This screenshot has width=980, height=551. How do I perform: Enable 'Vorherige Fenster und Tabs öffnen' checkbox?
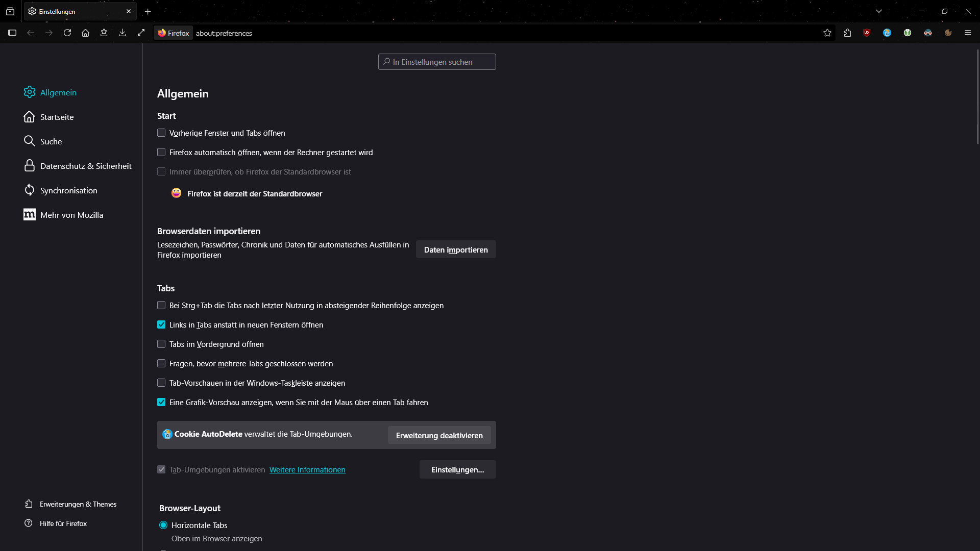(161, 133)
